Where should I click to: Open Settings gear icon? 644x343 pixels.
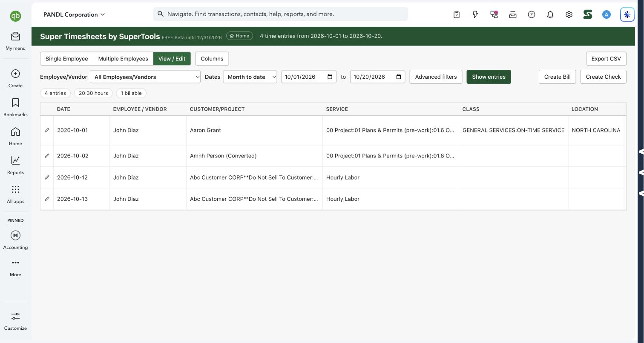(569, 14)
